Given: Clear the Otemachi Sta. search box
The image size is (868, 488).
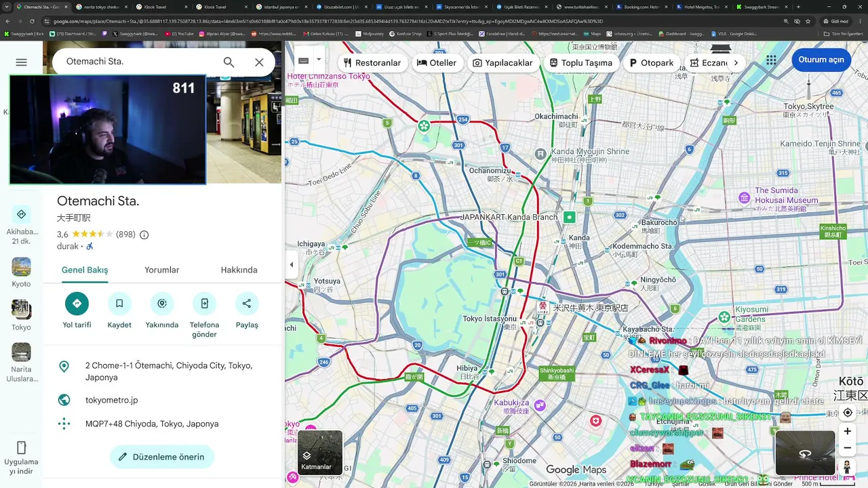Looking at the screenshot, I should (x=259, y=62).
